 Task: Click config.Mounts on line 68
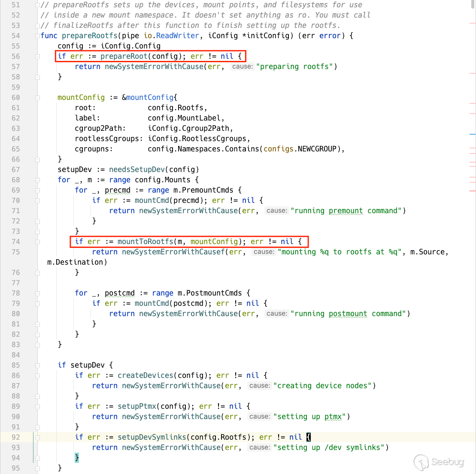162,180
